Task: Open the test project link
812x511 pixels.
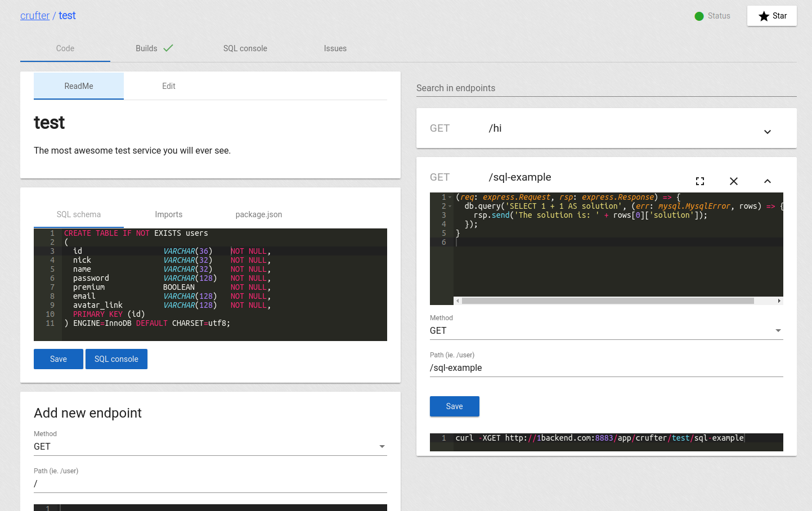Action: tap(67, 16)
